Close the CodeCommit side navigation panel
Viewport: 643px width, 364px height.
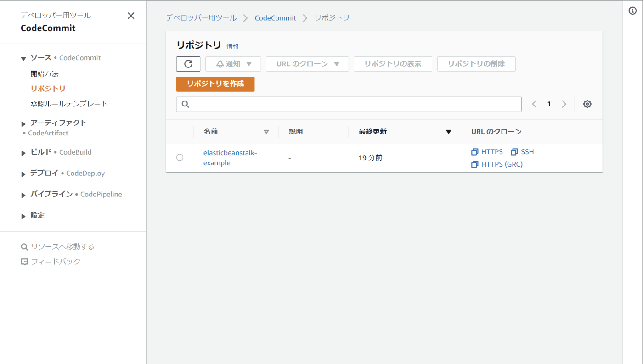coord(131,16)
